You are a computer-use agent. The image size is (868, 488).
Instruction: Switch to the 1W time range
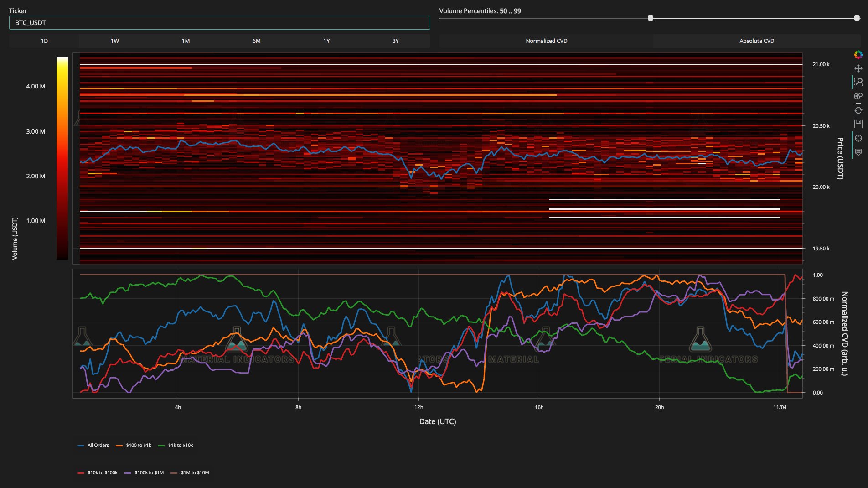coord(114,41)
